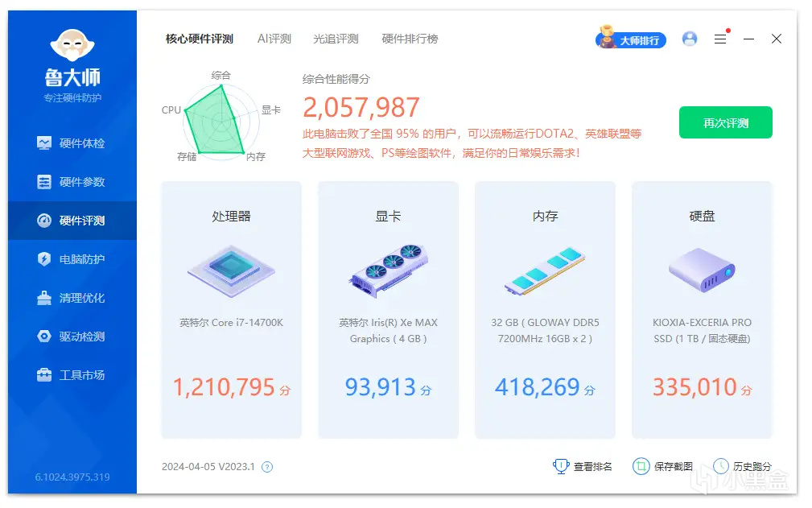This screenshot has height=508, width=812.
Task: Click the 专注硬件防护 slogan
Action: pos(72,98)
